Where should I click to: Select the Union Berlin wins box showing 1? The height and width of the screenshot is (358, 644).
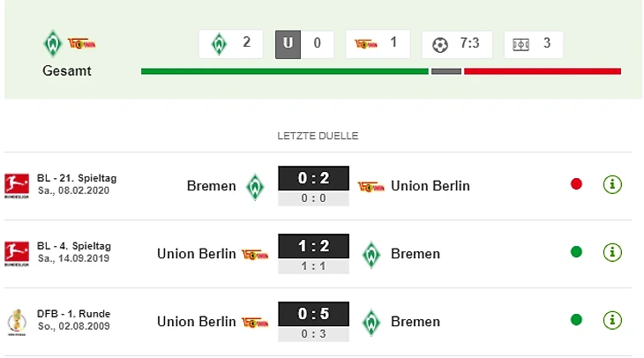click(378, 44)
